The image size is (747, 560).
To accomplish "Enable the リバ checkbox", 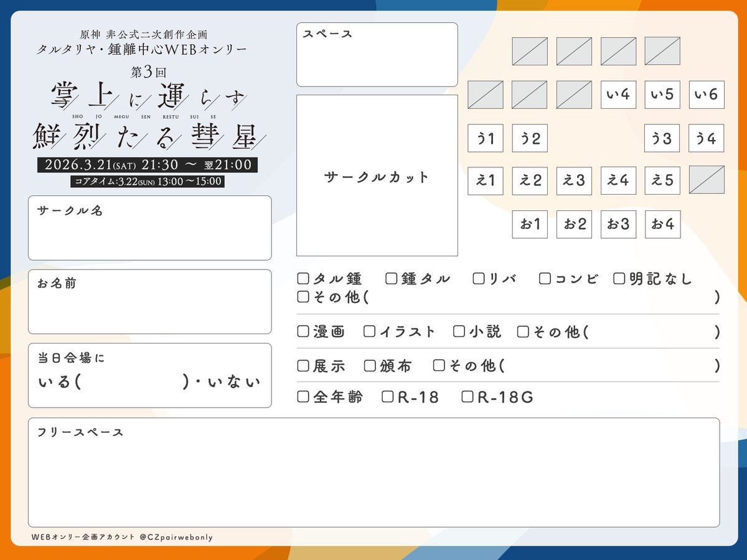I will pyautogui.click(x=478, y=279).
